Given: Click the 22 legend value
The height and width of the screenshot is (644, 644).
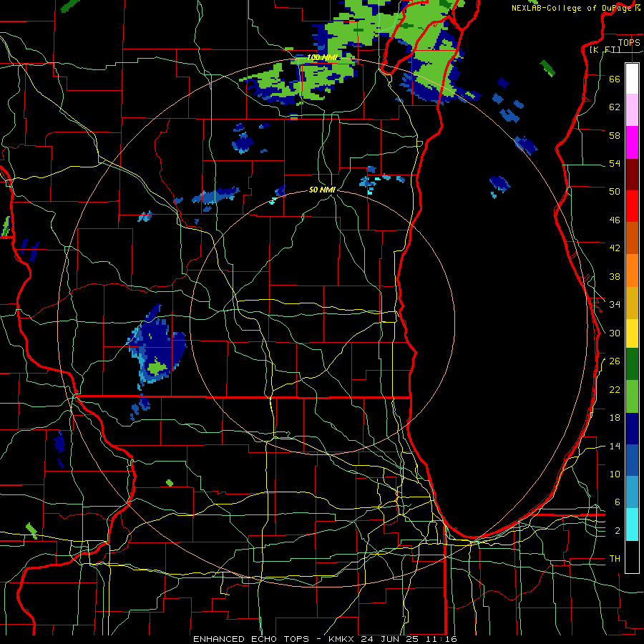Looking at the screenshot, I should (615, 389).
